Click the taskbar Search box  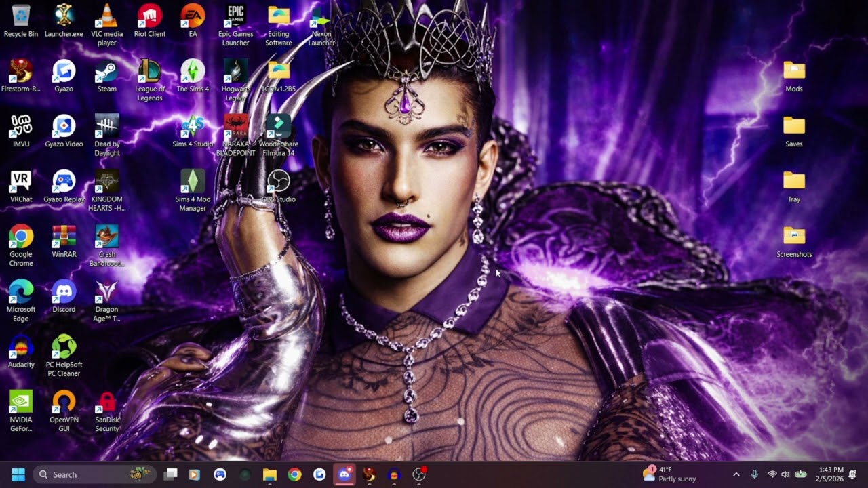94,474
